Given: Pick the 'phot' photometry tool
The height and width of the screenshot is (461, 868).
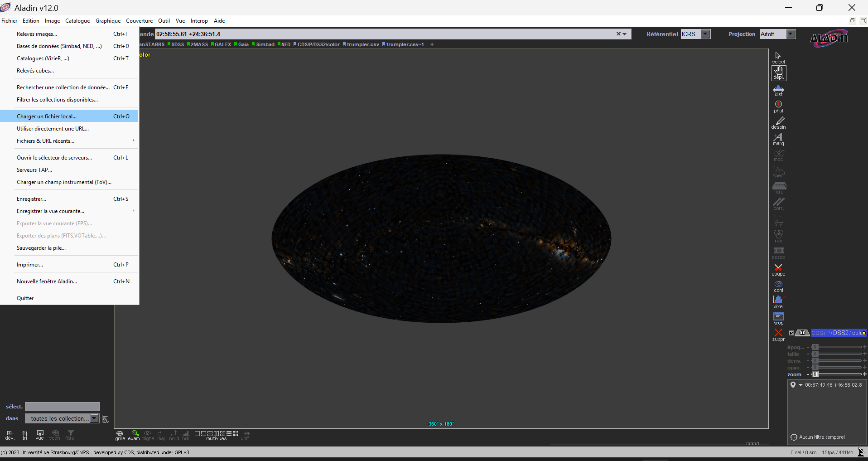Looking at the screenshot, I should (778, 107).
